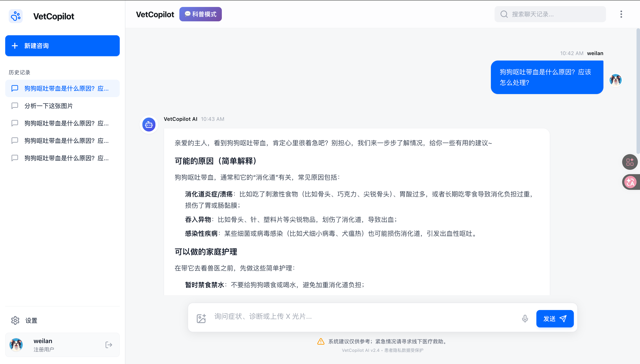This screenshot has width=640, height=364.
Task: Click the plus icon in 新建咨询 button
Action: (x=15, y=46)
